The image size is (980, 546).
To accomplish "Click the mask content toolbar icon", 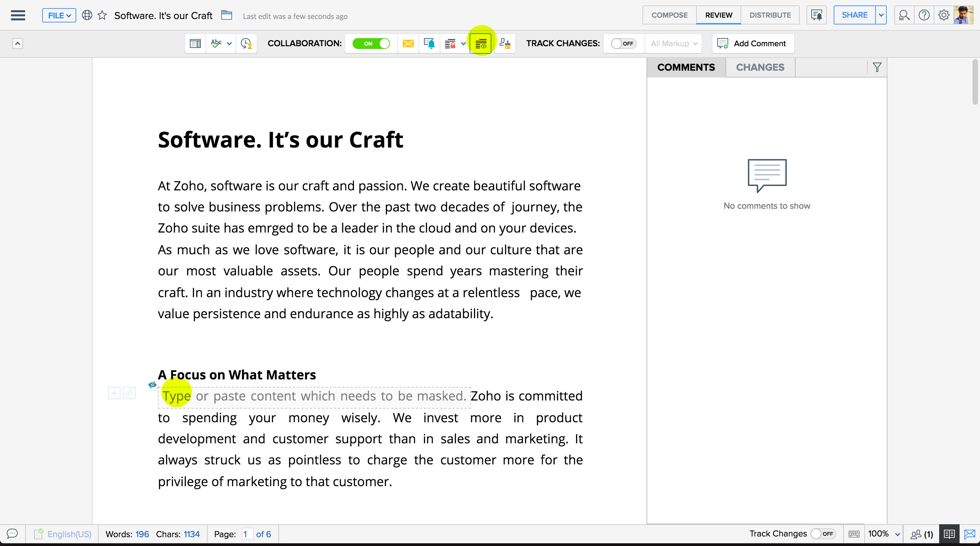I will click(481, 44).
